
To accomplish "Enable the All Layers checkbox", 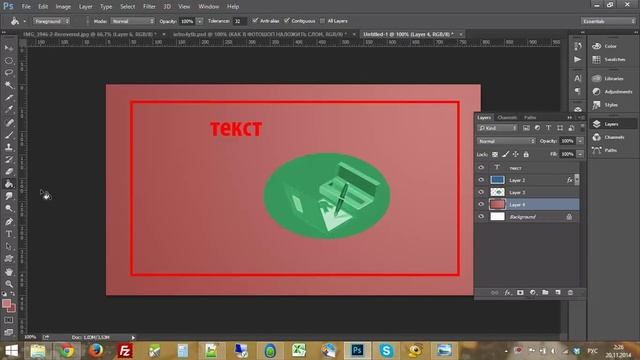I will click(322, 21).
